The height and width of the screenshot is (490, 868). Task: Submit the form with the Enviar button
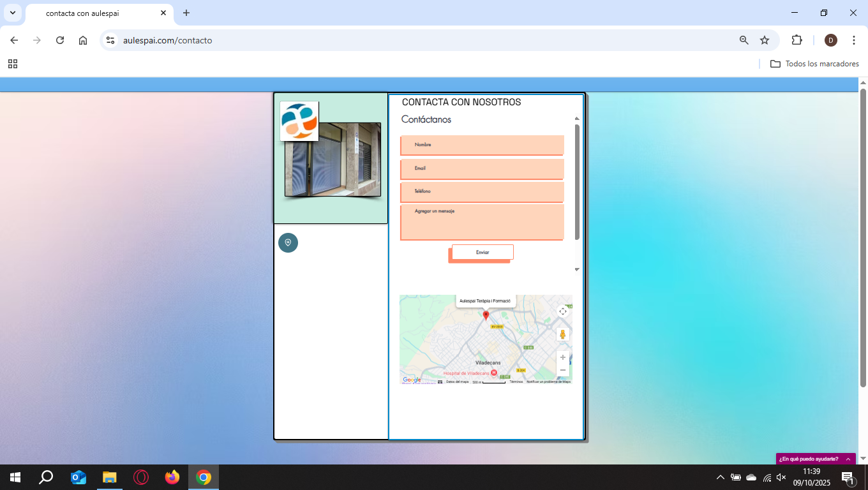(x=483, y=253)
